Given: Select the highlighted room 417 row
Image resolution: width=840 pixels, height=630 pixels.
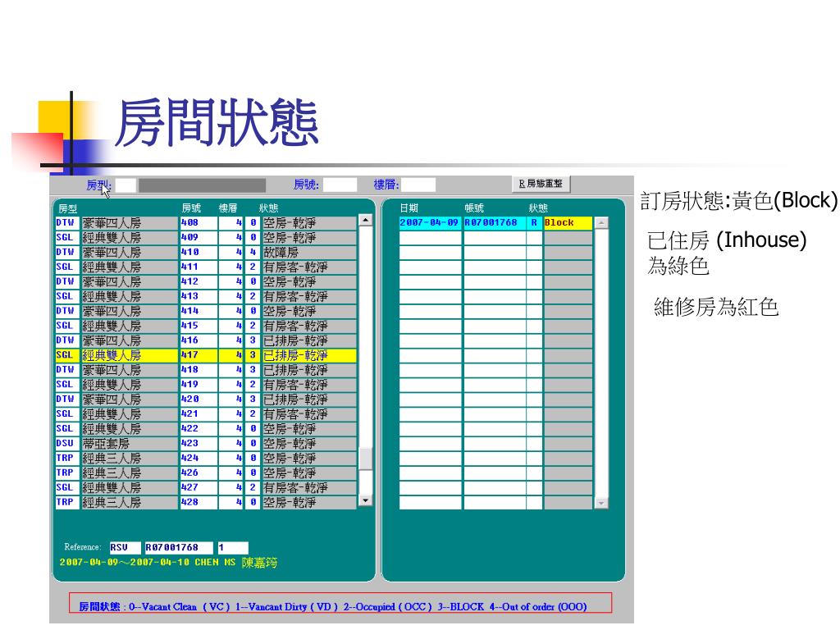Looking at the screenshot, I should pos(205,355).
